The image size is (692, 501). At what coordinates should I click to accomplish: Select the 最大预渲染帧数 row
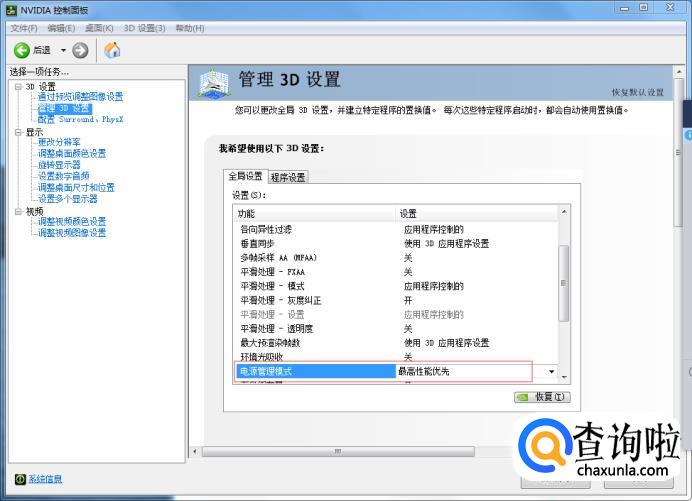point(397,343)
